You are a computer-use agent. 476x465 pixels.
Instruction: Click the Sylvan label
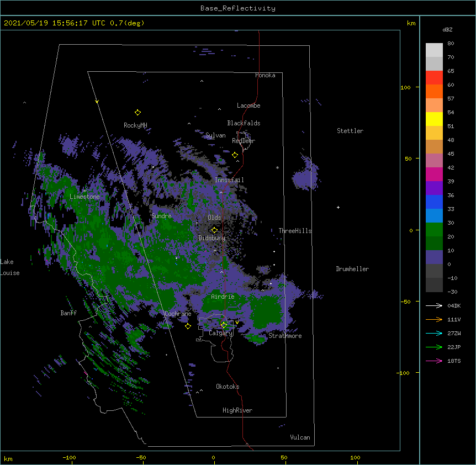215,136
